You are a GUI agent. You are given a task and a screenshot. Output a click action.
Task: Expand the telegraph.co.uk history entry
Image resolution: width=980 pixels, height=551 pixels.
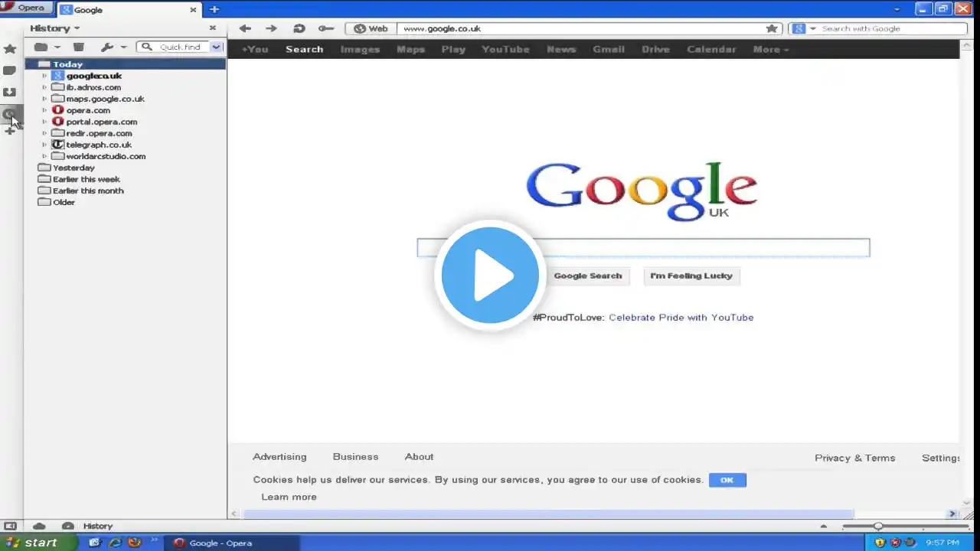coord(44,145)
